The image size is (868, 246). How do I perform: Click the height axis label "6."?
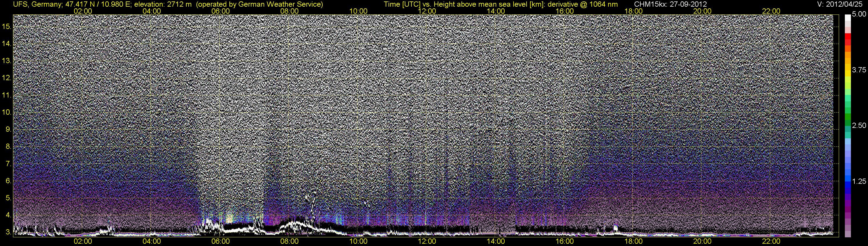[x=9, y=181]
